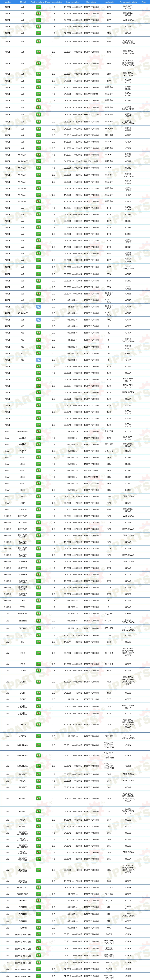Click the petrol icon in the VW Jetta 10.2005 row
This screenshot has height=980, width=150.
coord(39,724)
